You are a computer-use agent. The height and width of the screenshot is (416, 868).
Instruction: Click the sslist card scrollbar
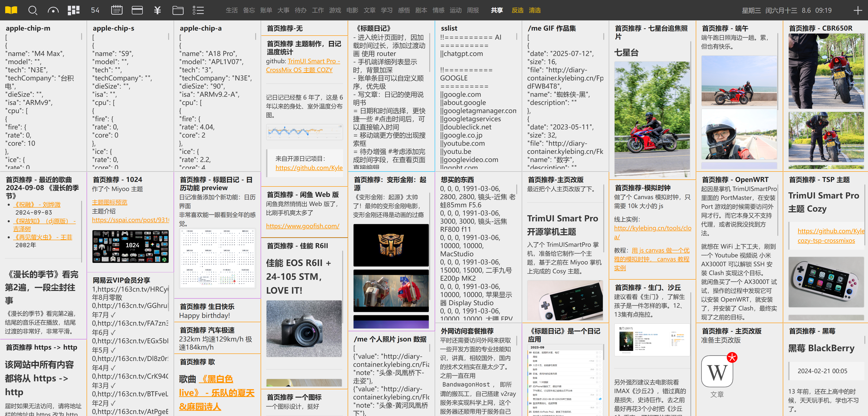(x=517, y=36)
